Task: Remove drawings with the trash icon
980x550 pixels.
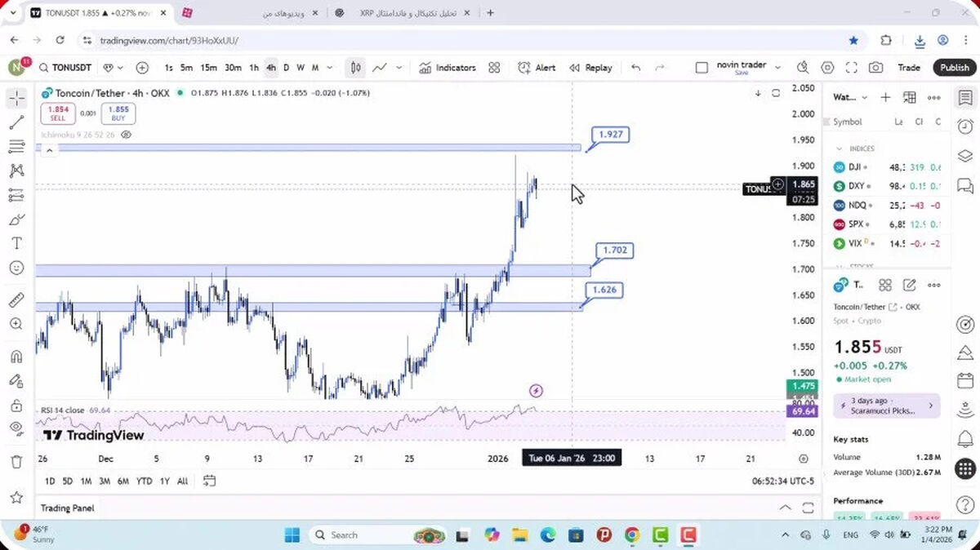Action: click(x=16, y=462)
